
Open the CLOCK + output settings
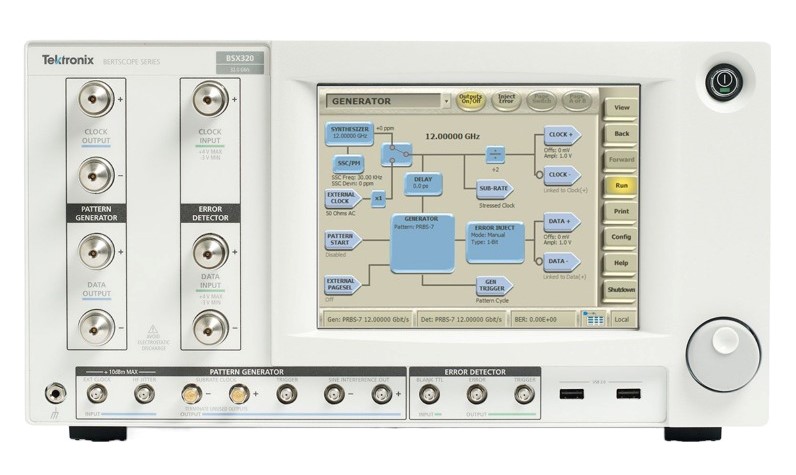[x=562, y=135]
